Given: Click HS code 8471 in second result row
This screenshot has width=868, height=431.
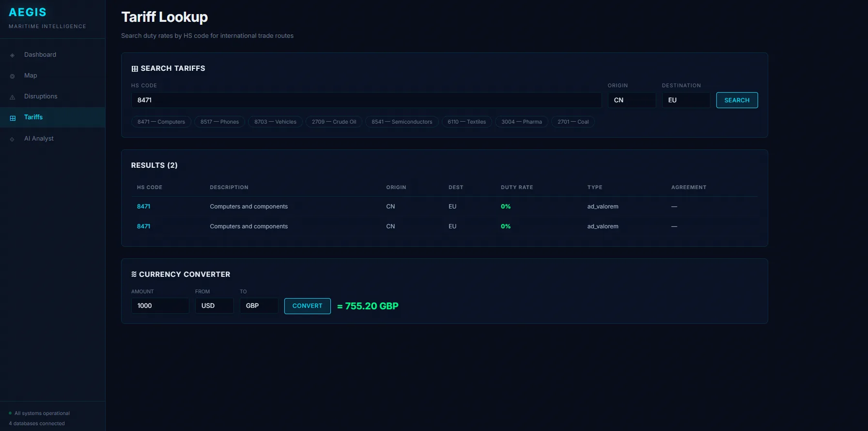Looking at the screenshot, I should pyautogui.click(x=144, y=226).
